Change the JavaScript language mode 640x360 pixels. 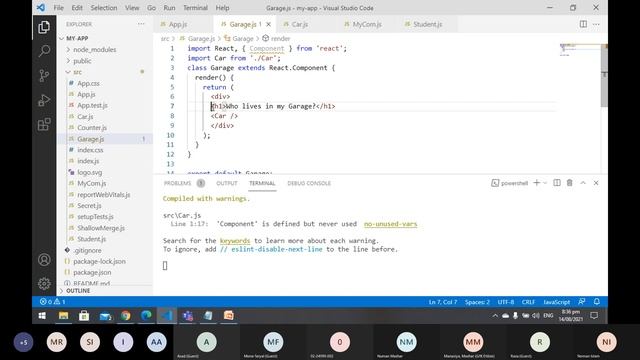556,302
